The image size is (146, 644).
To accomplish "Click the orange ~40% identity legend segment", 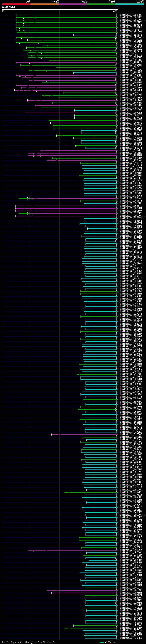I will pos(45,4).
